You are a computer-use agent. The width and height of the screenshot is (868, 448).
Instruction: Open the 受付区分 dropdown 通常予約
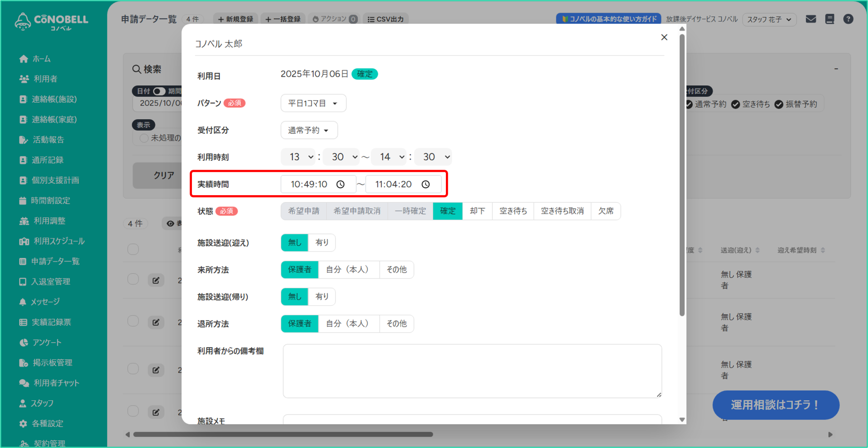pyautogui.click(x=309, y=130)
